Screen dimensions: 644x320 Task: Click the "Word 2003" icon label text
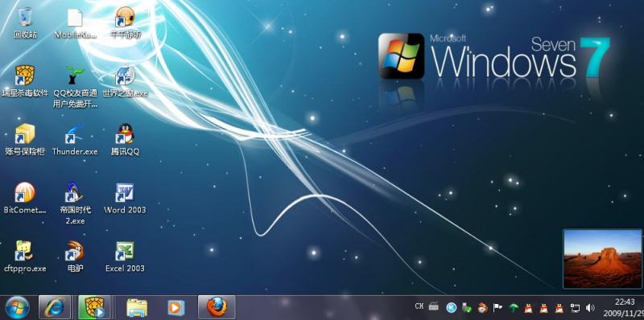click(x=125, y=210)
